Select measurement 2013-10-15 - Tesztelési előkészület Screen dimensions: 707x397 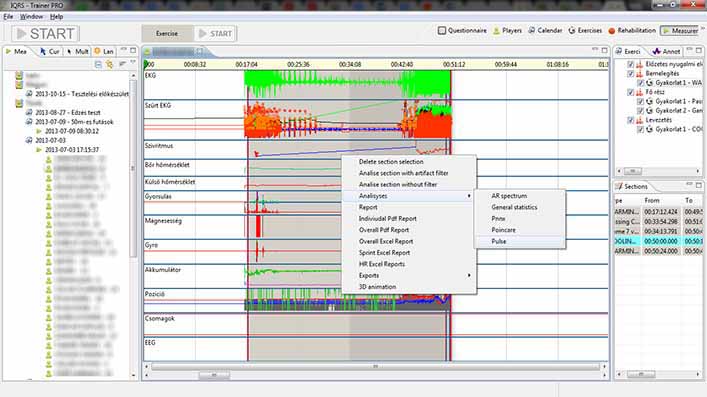click(82, 94)
